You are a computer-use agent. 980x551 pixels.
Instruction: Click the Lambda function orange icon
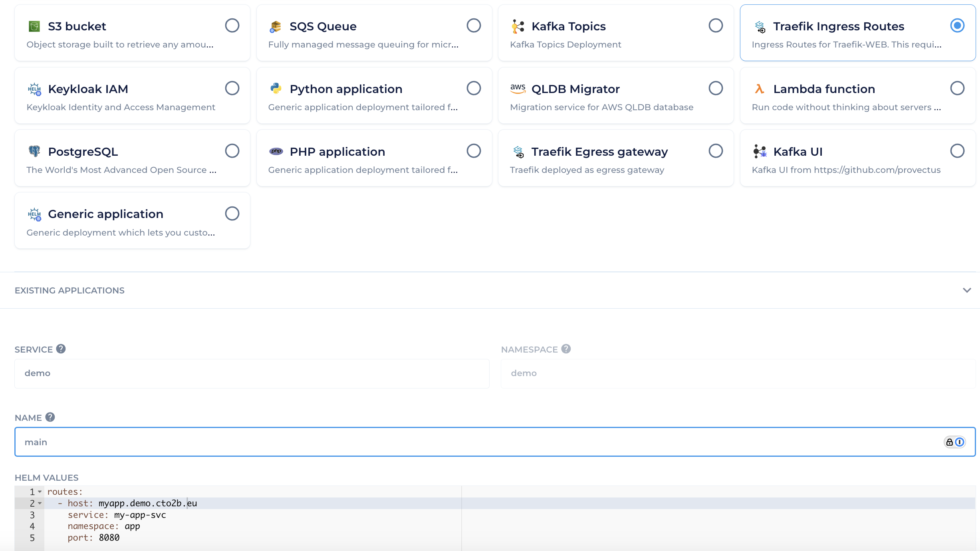(759, 89)
